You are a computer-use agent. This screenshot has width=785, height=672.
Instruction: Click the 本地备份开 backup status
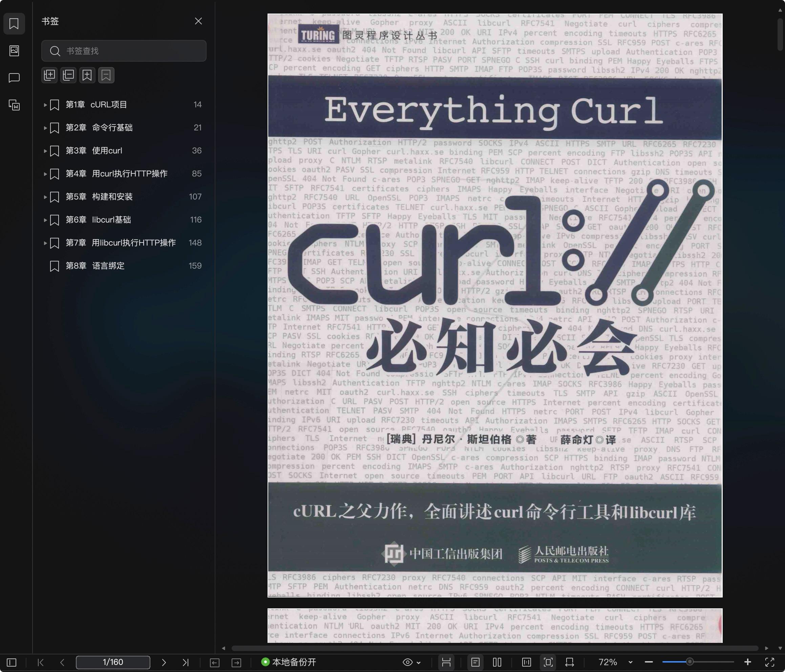pos(289,662)
